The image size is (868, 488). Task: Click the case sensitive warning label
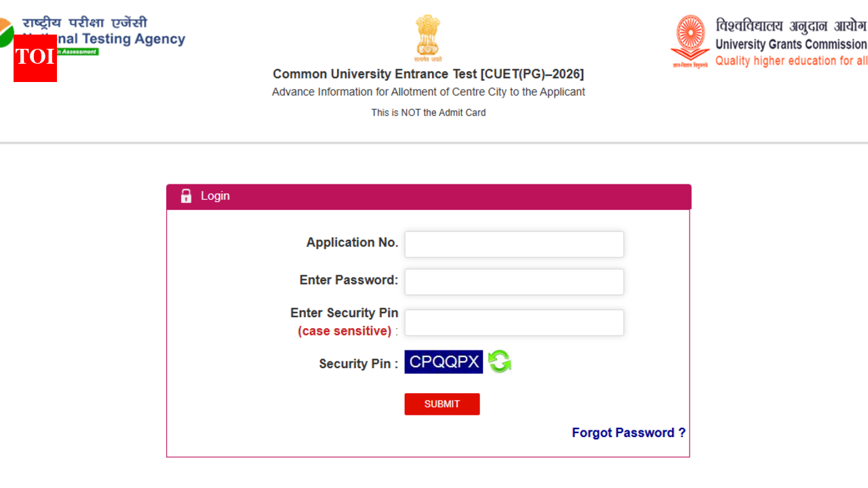(343, 331)
